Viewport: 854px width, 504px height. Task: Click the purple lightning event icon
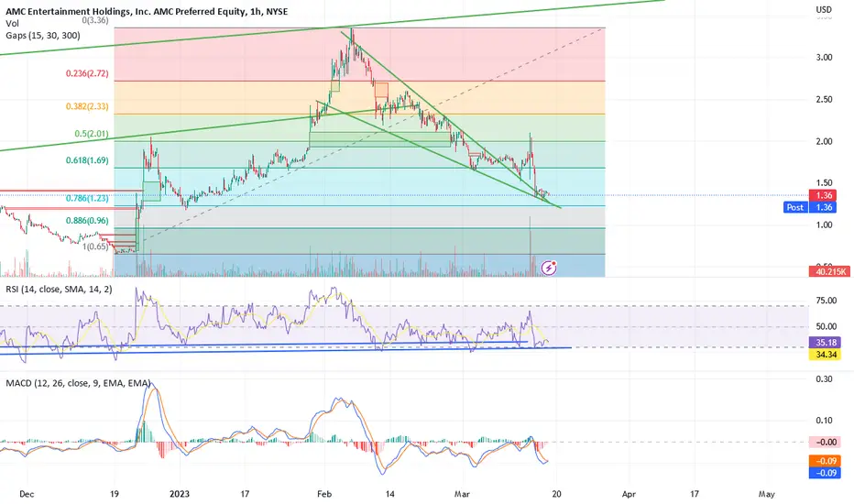(x=549, y=268)
